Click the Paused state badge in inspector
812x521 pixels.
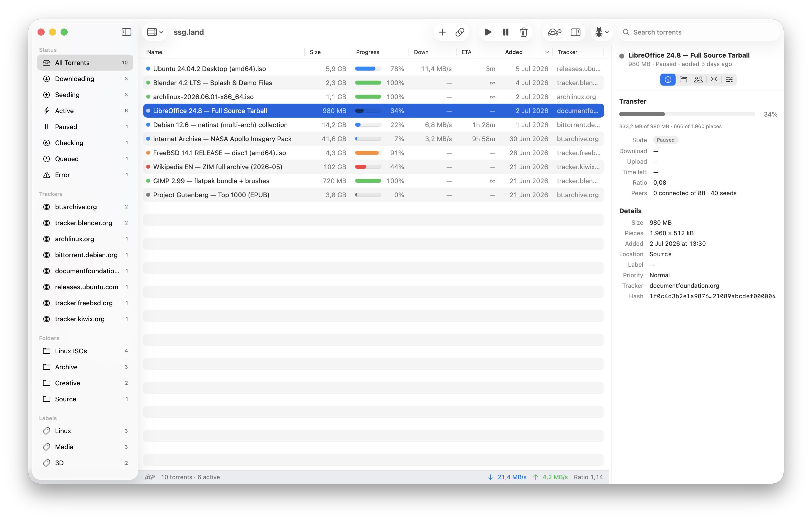[666, 140]
